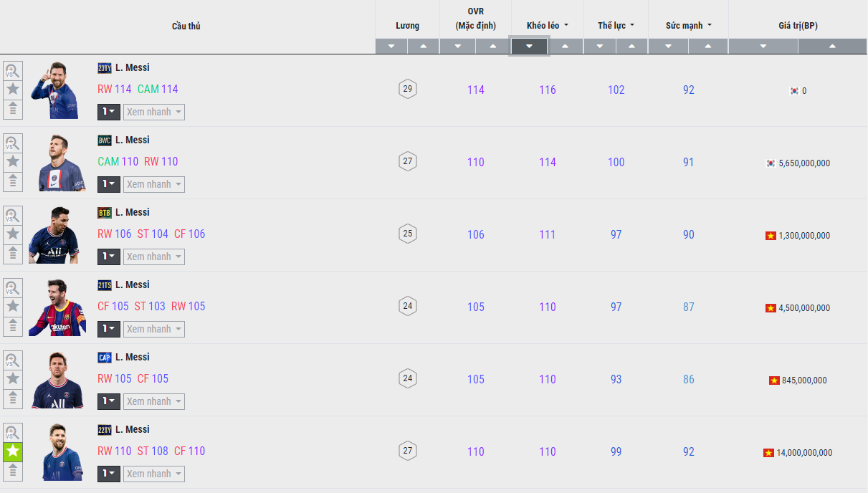868x493 pixels.
Task: Click the active Khéo léo descending sort button
Action: [529, 47]
